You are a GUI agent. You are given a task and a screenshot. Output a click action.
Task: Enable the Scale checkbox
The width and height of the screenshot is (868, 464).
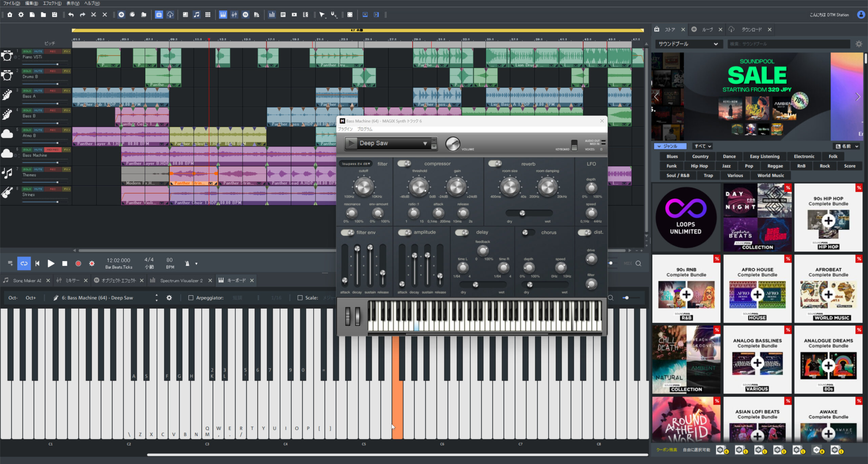(300, 298)
